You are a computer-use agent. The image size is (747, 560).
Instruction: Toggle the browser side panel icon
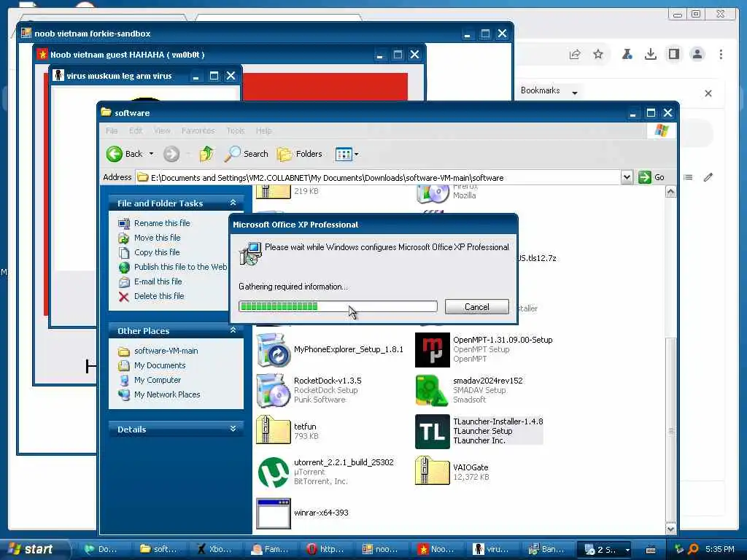pyautogui.click(x=673, y=54)
